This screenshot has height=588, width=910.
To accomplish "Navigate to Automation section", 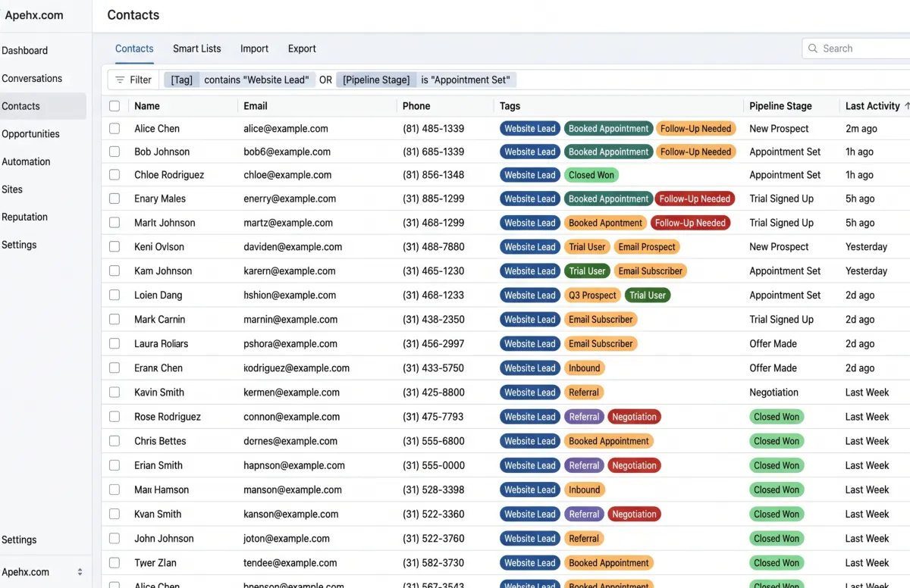I will point(26,161).
